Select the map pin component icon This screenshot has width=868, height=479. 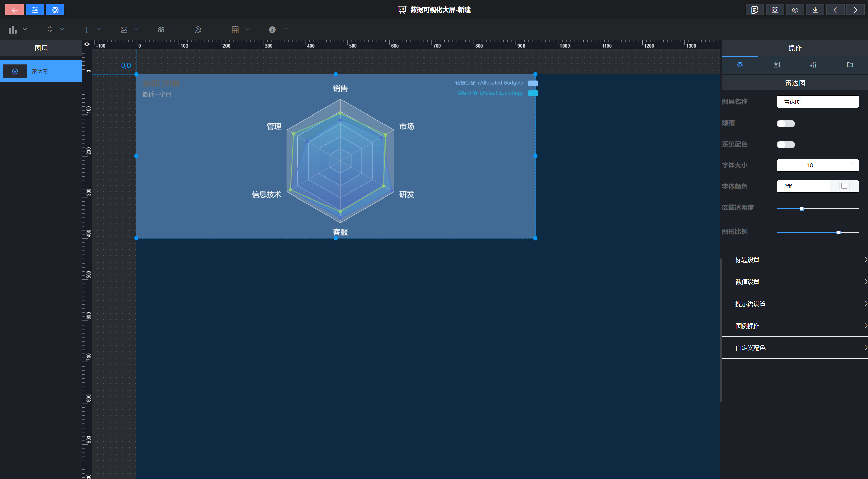[x=198, y=30]
